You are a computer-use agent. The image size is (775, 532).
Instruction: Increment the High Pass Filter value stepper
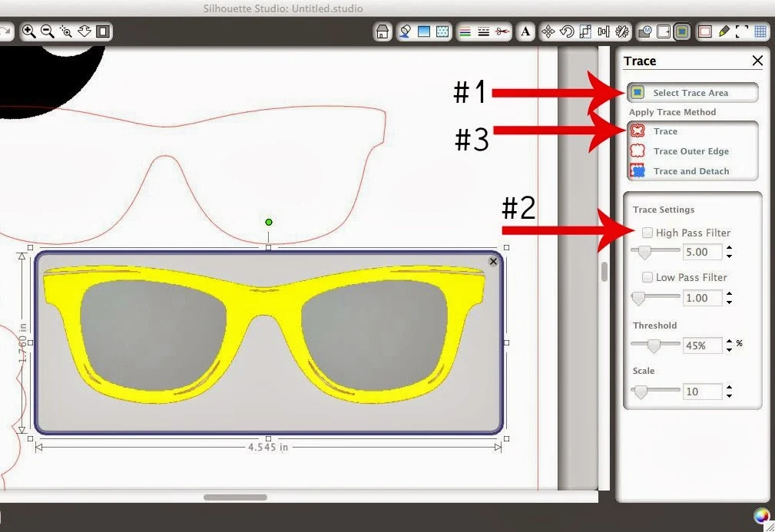pos(729,247)
